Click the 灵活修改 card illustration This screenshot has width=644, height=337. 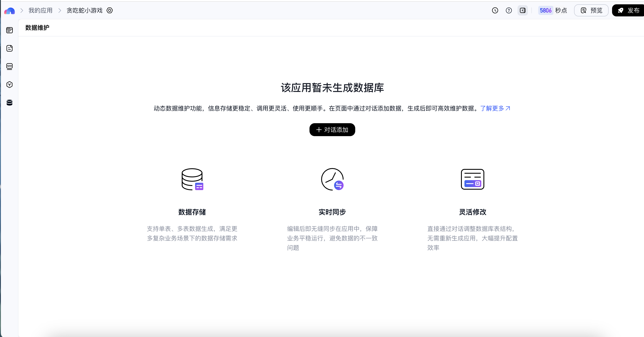(472, 179)
